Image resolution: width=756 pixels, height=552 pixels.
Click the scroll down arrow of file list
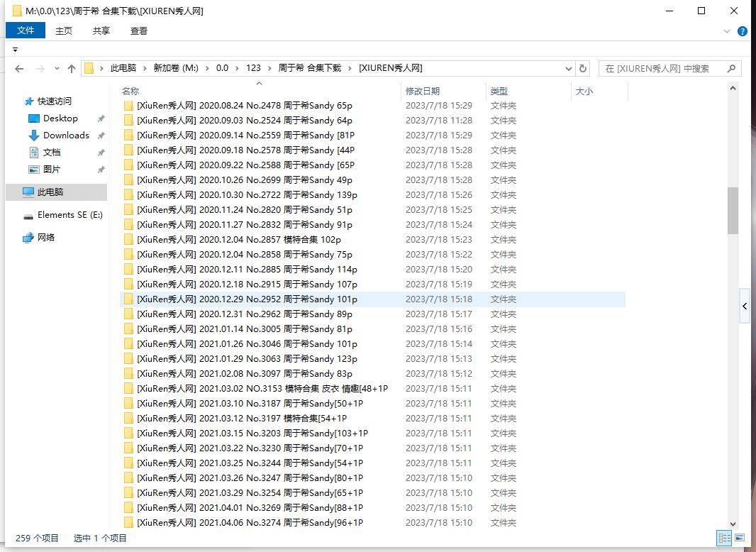(x=733, y=524)
